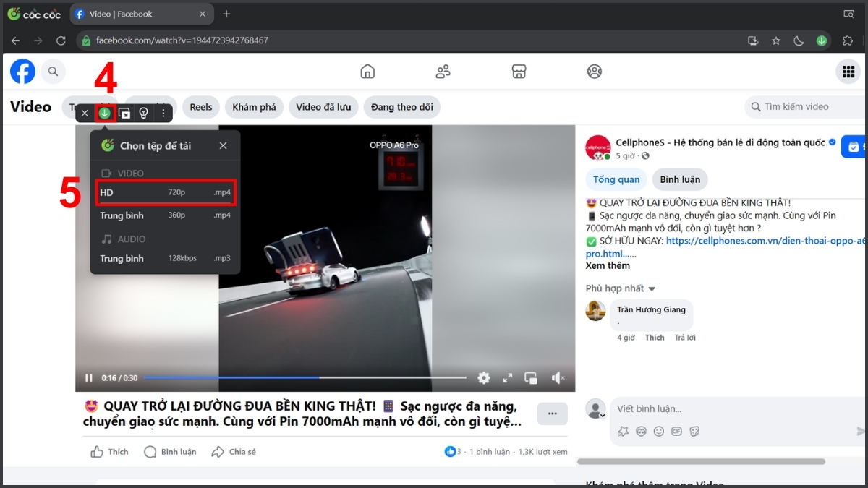Open the post options with the ellipsis button
868x488 pixels.
552,414
